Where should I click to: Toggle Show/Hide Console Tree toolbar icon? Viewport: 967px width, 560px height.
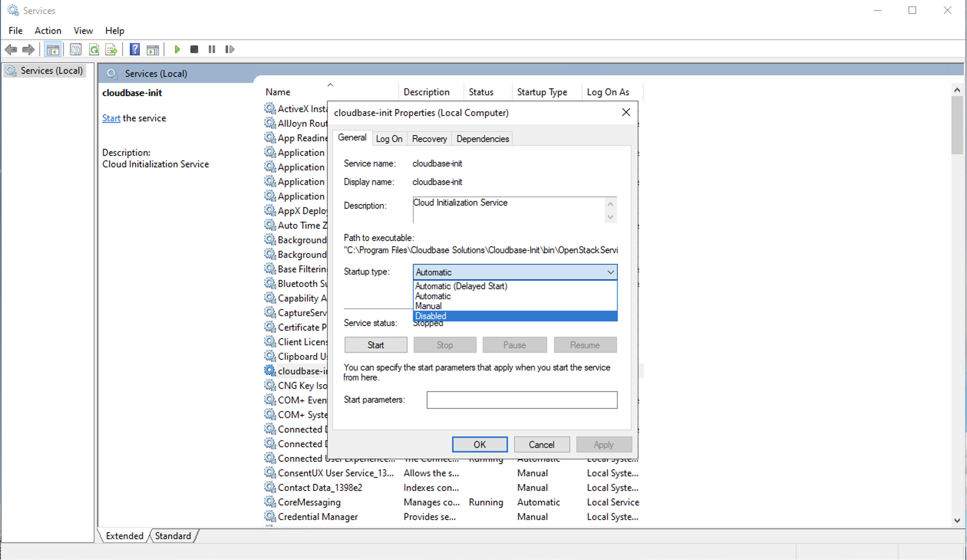[x=53, y=49]
